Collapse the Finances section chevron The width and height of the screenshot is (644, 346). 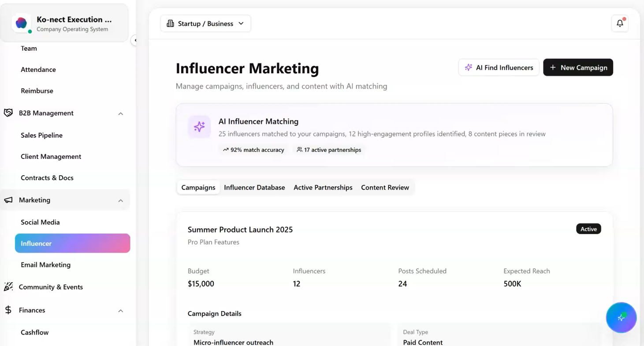[x=120, y=311]
